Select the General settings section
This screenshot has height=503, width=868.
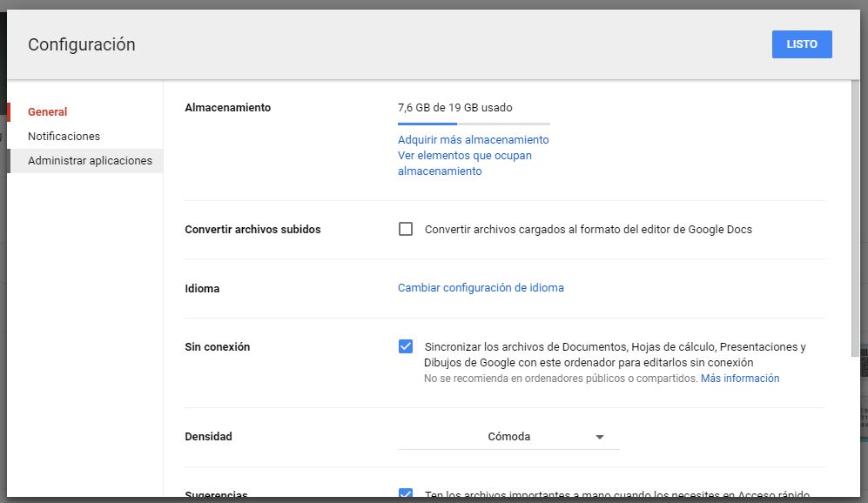click(x=46, y=111)
